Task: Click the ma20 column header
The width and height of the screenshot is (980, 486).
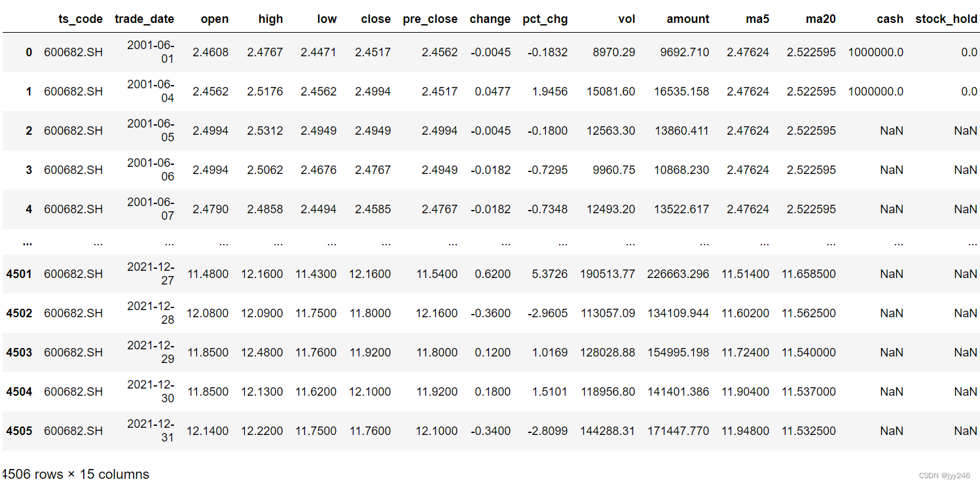Action: pyautogui.click(x=820, y=19)
